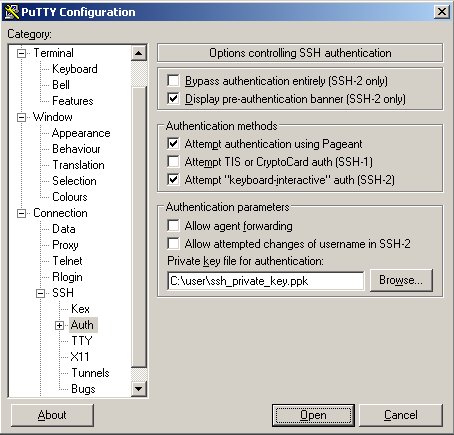Click the category list scroll-down arrow
Screen dimensions: 454x435
point(139,389)
